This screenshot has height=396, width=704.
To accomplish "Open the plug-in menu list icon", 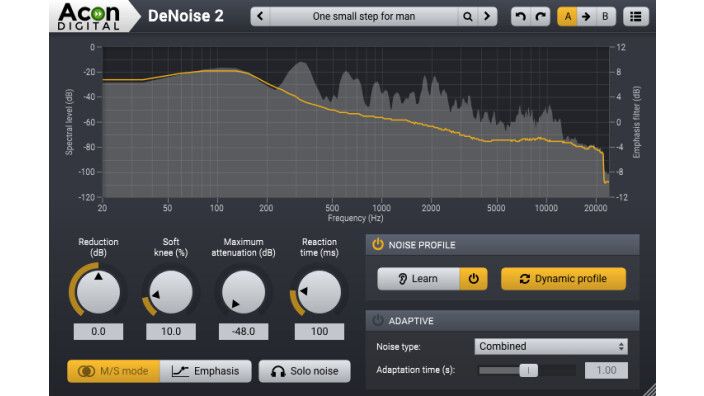I will [636, 17].
